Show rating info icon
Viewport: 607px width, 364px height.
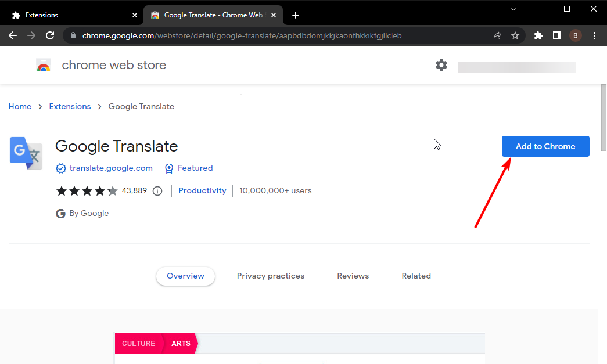coord(157,190)
